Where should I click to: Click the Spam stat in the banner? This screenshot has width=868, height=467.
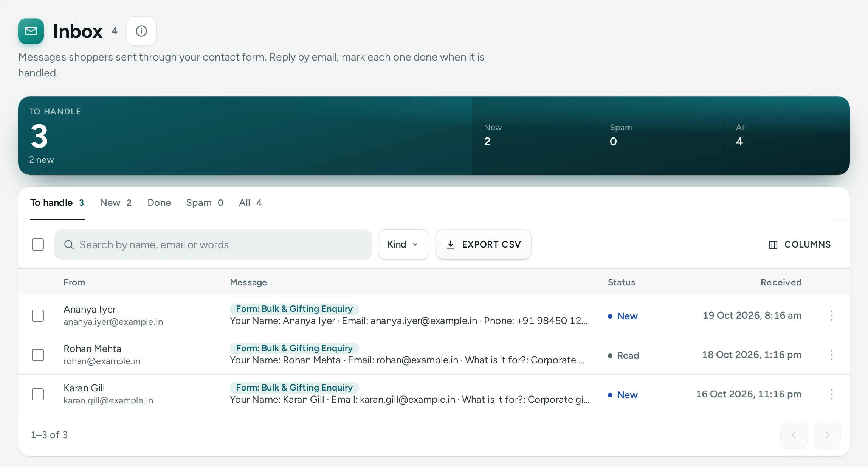(x=621, y=135)
